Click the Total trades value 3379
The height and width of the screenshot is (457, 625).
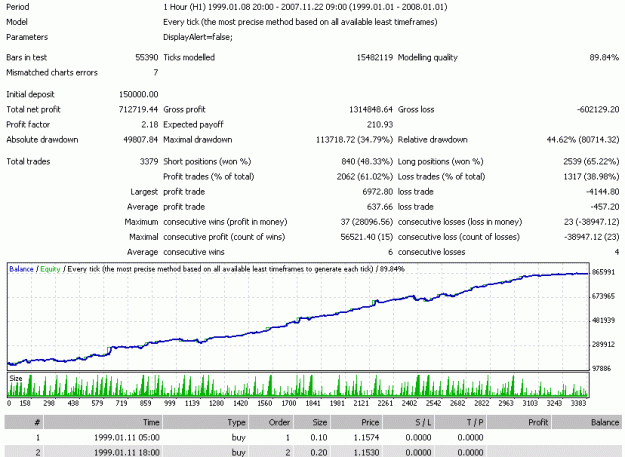(149, 161)
